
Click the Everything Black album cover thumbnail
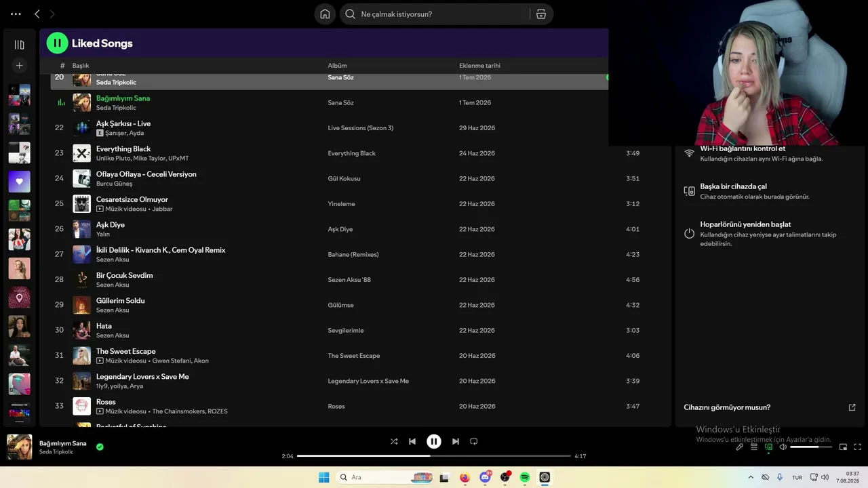(81, 153)
